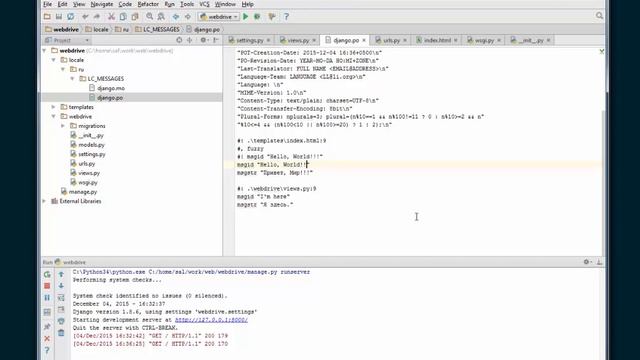
Task: Open Help with the question-mark toolbar icon
Action: pos(286,17)
